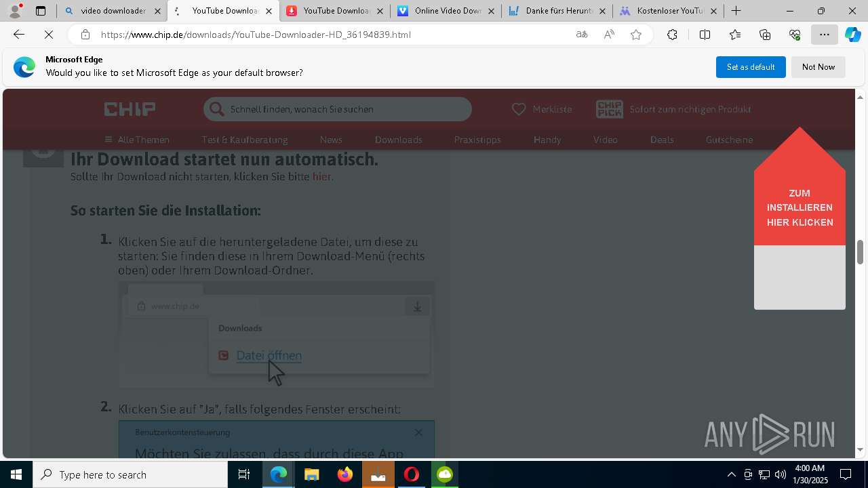Image resolution: width=868 pixels, height=488 pixels.
Task: Open the Video section
Action: [x=606, y=140]
